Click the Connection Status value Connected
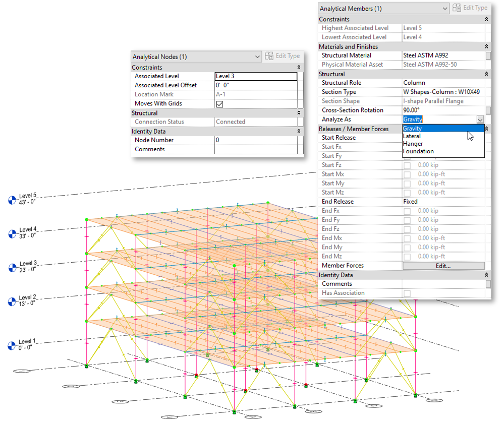The image size is (504, 424). 231,122
